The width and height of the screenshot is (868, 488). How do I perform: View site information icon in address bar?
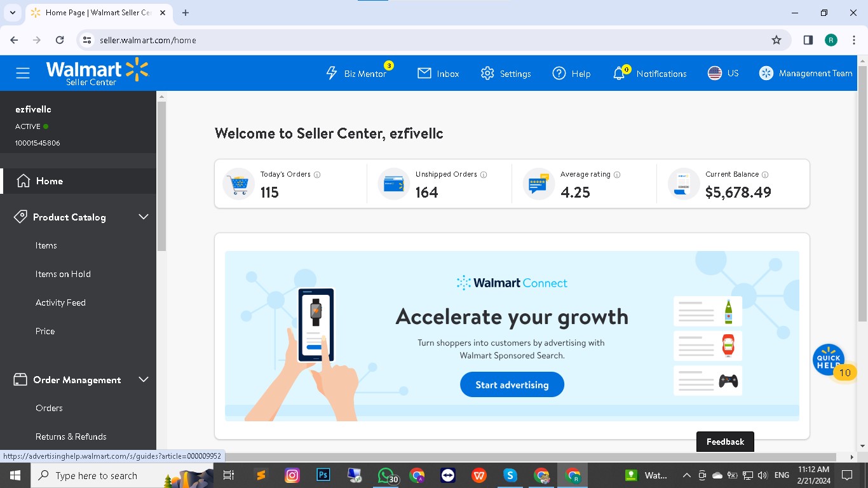point(88,40)
